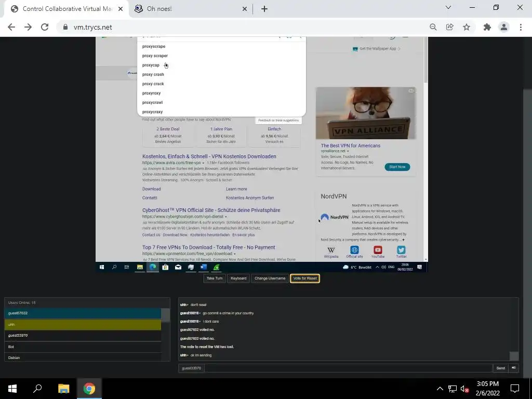532x399 pixels.
Task: Open NordVPN's Twitter icon link
Action: coord(401,252)
